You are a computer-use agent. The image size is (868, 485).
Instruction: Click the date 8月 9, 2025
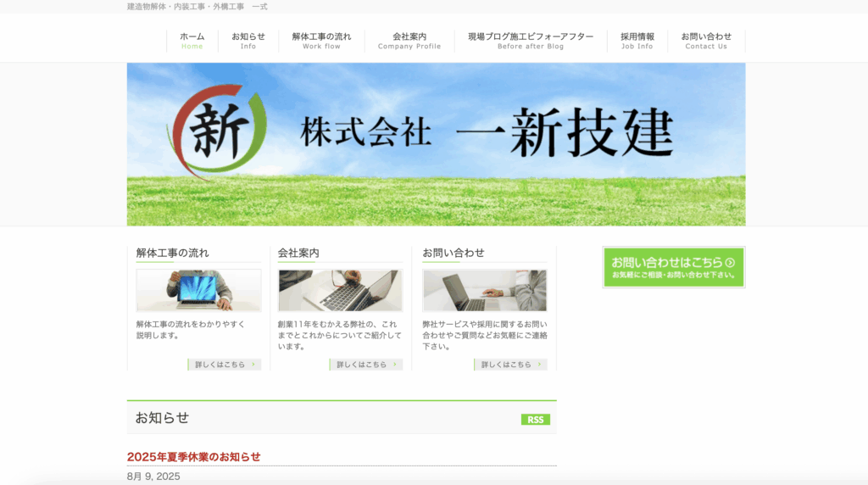click(153, 477)
